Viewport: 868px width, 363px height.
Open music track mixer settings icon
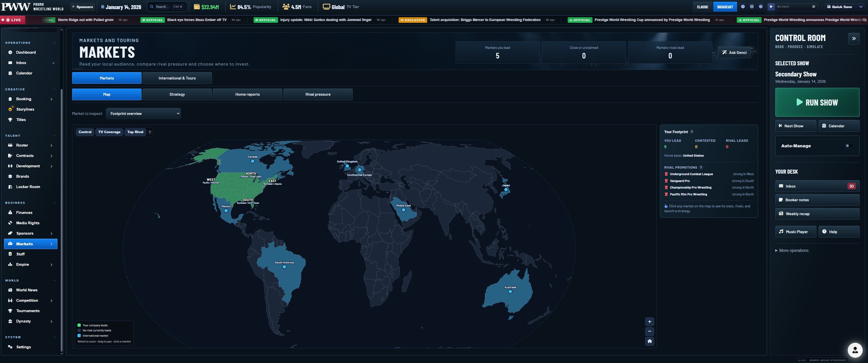[x=813, y=7]
